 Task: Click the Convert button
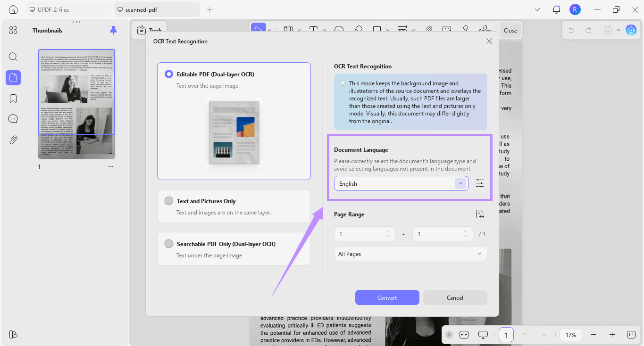click(x=387, y=297)
